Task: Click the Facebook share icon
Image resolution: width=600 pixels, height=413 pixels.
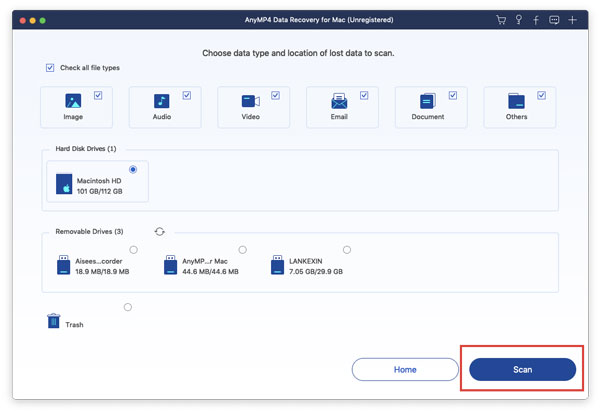Action: (x=536, y=20)
